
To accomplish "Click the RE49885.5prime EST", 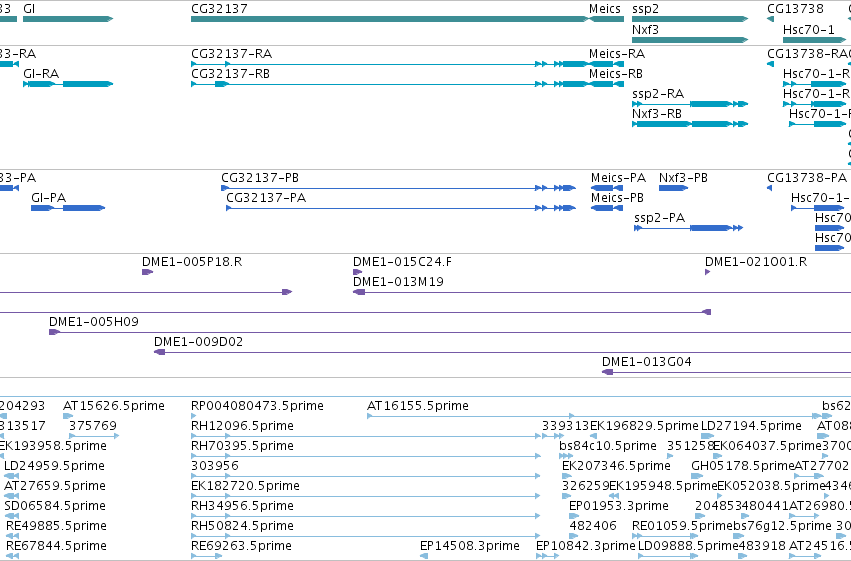I will pos(12,537).
